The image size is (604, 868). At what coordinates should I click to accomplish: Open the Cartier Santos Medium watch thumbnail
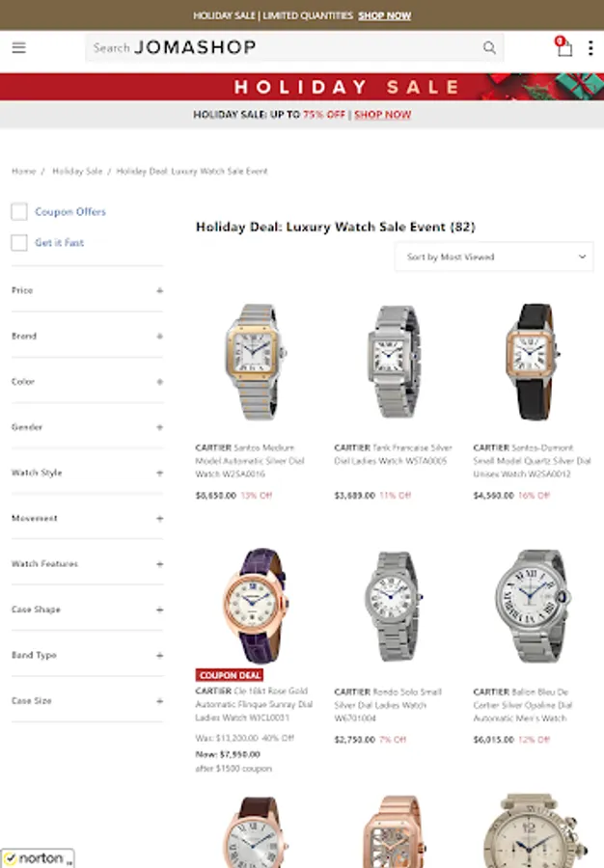click(x=255, y=362)
